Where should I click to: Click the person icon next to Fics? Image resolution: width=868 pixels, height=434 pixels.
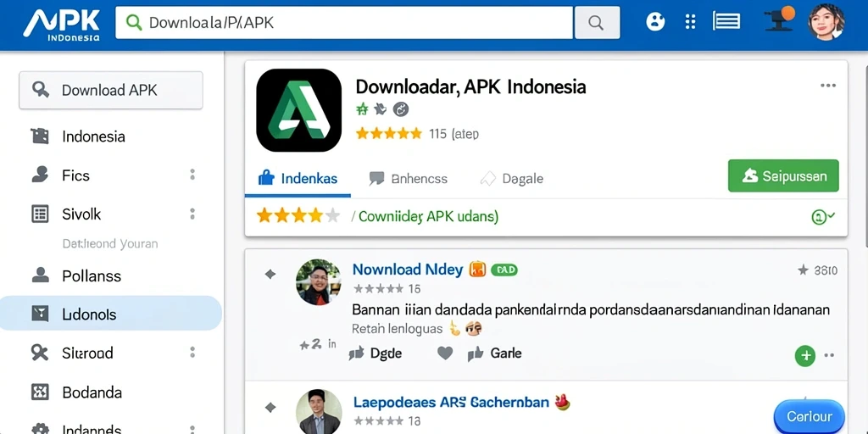point(40,175)
